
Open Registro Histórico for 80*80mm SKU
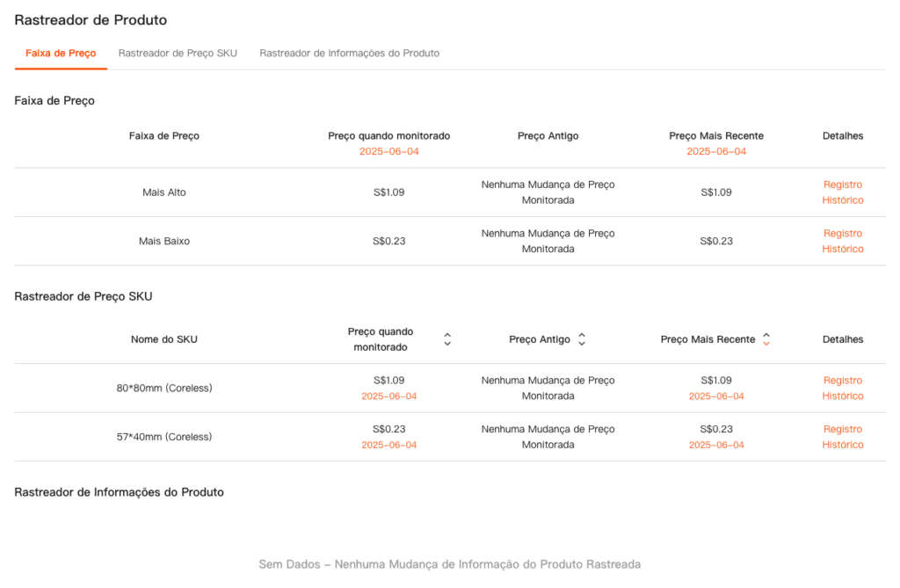click(x=842, y=388)
